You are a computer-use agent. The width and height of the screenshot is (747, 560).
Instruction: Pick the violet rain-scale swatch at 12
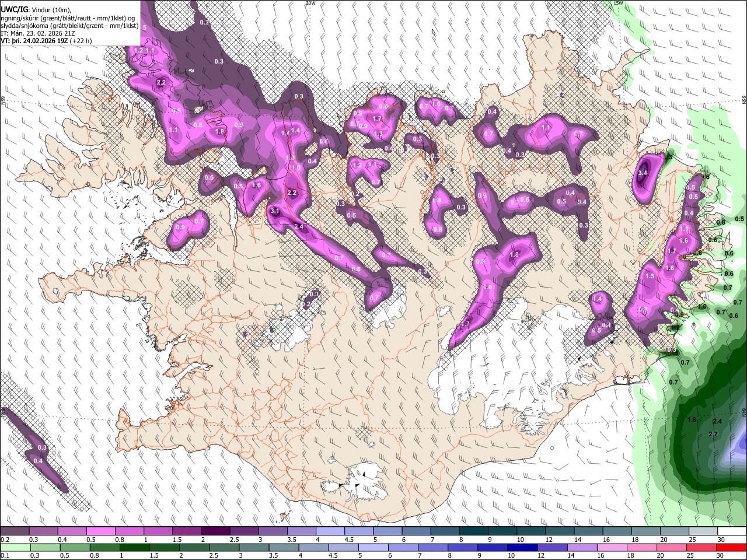coord(552,548)
